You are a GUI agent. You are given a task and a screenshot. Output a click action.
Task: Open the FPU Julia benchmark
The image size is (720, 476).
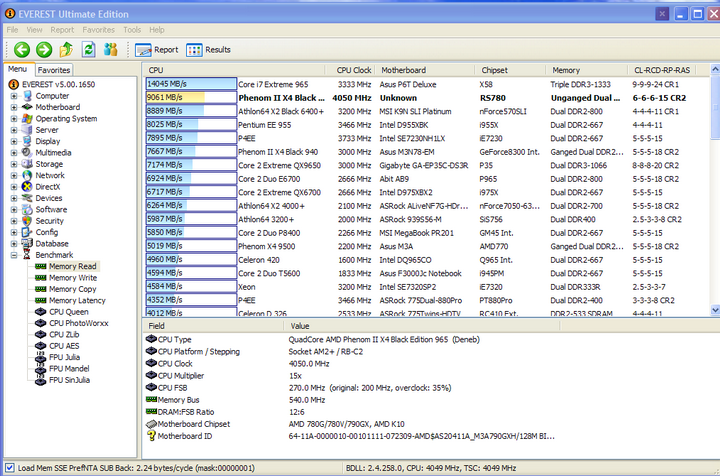click(x=64, y=357)
